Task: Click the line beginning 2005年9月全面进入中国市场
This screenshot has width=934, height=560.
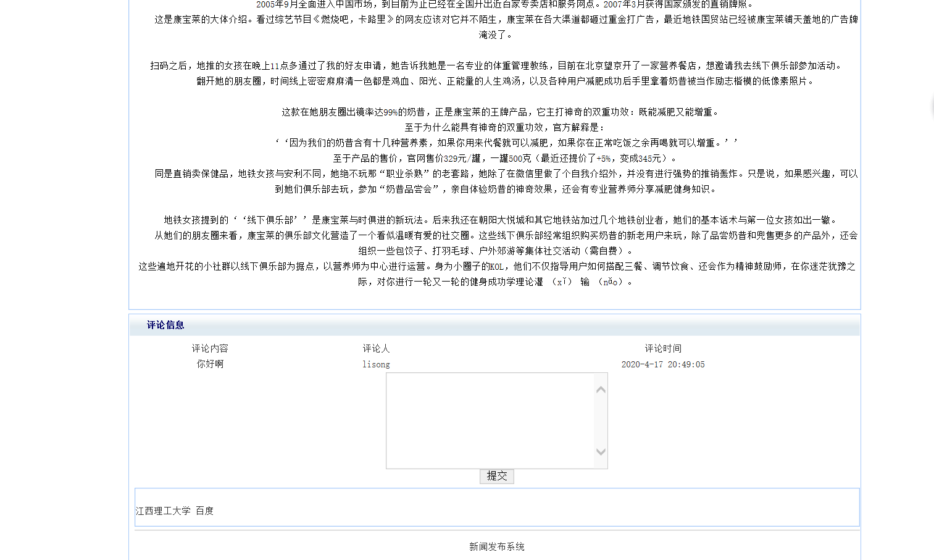Action: [505, 4]
